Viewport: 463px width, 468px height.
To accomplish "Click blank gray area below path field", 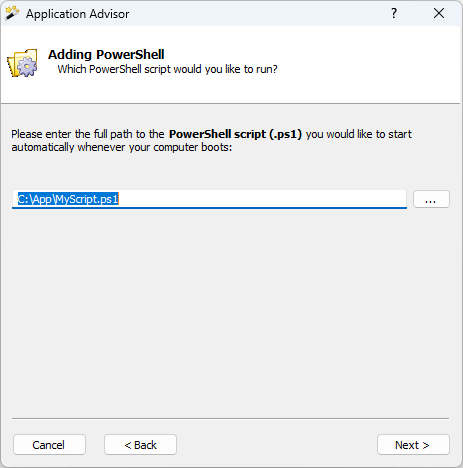I will click(230, 310).
